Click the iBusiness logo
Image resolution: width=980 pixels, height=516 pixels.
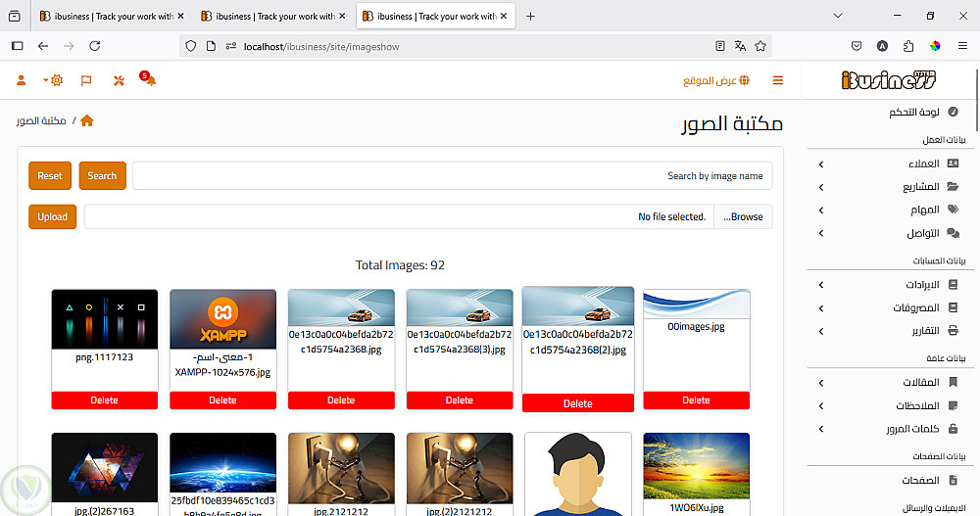pyautogui.click(x=889, y=80)
